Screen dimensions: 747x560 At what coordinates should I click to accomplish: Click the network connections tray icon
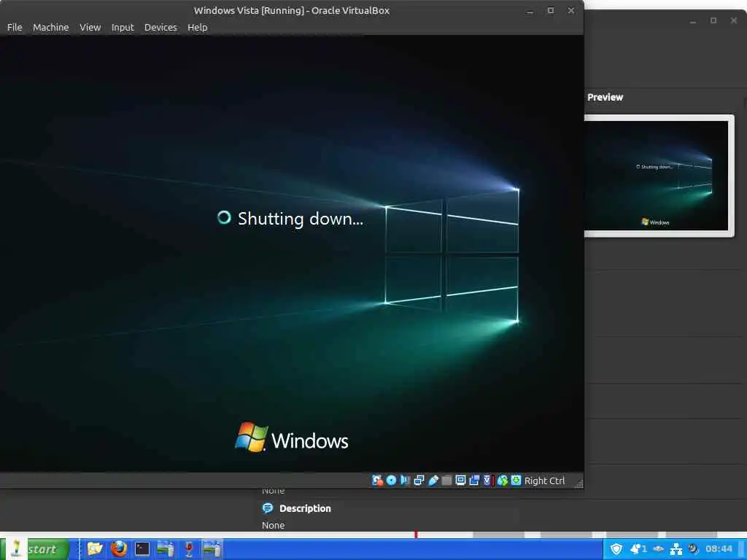(x=676, y=550)
